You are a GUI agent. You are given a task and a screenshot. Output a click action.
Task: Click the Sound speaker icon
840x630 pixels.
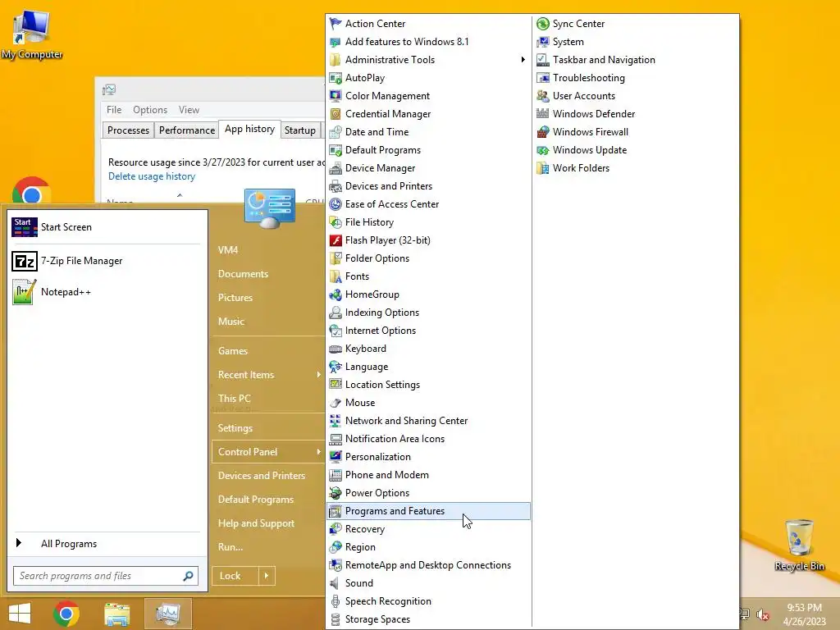point(335,583)
